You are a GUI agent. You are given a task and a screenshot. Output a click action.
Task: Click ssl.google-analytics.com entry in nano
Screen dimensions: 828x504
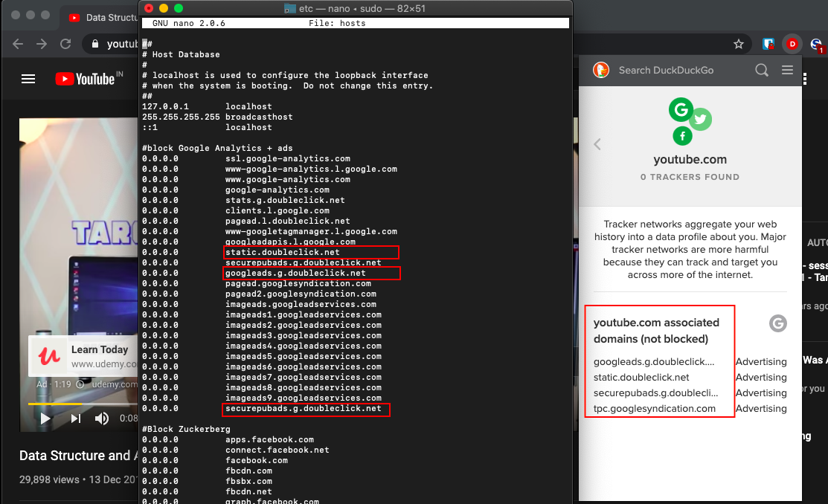[288, 159]
